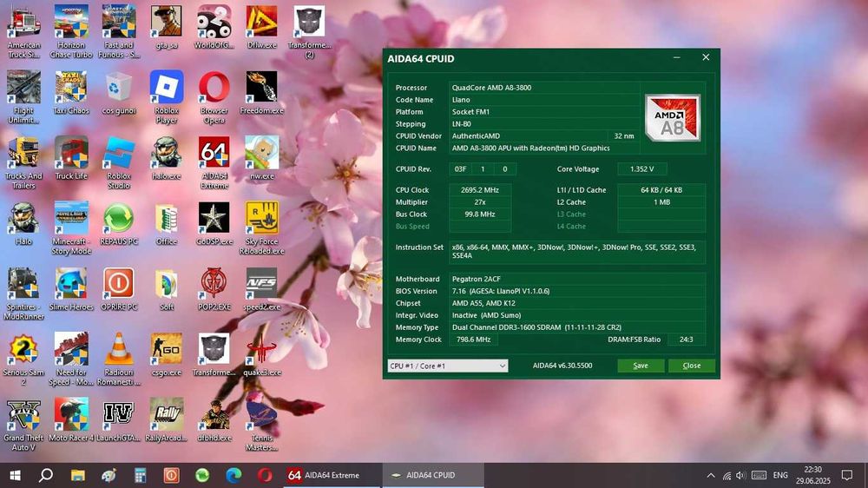This screenshot has width=868, height=488.
Task: Switch ENG input language indicator
Action: point(780,475)
